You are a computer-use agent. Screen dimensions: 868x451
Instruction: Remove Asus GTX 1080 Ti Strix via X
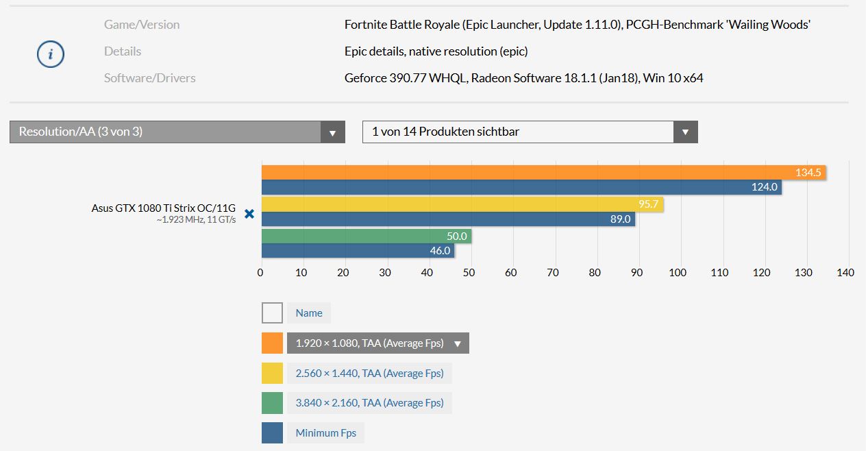point(249,214)
